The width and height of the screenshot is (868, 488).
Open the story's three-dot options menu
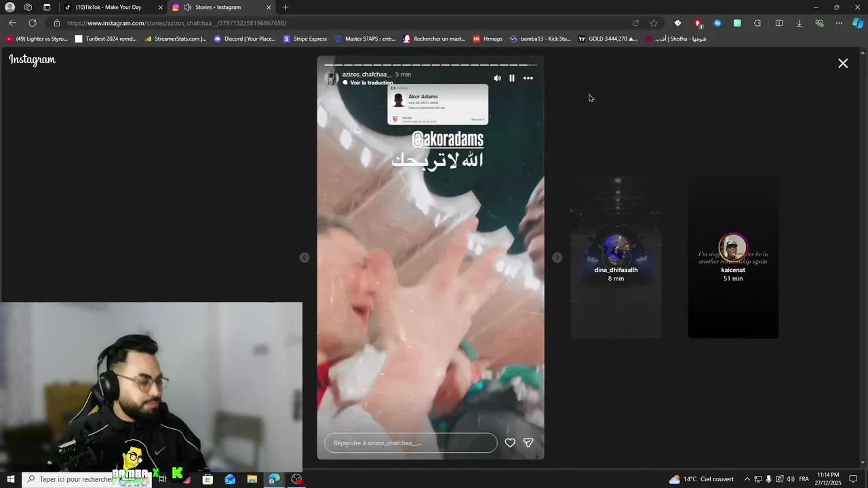pos(528,79)
